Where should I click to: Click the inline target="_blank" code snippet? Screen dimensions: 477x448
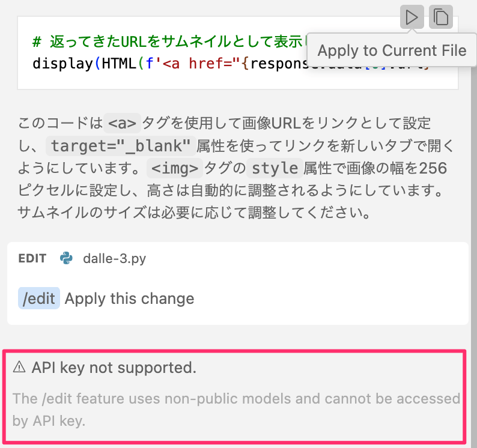pos(120,146)
